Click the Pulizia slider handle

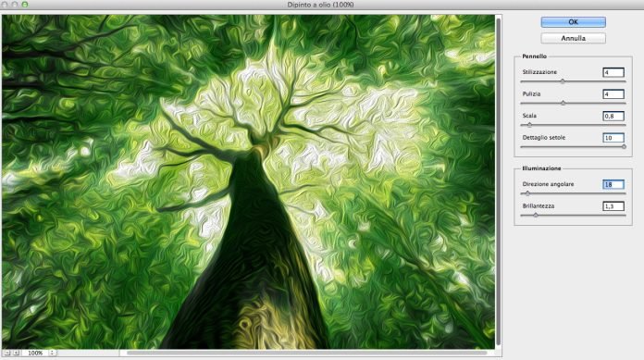563,103
